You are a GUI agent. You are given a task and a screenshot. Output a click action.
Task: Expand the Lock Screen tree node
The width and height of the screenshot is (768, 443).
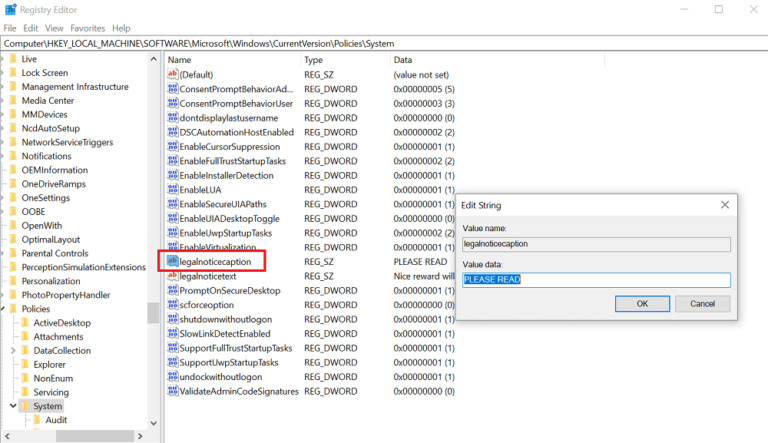point(3,73)
